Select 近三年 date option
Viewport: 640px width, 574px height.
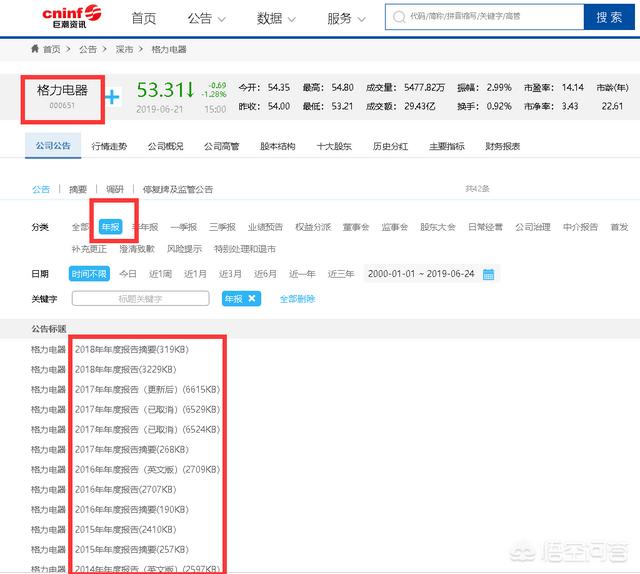click(341, 274)
